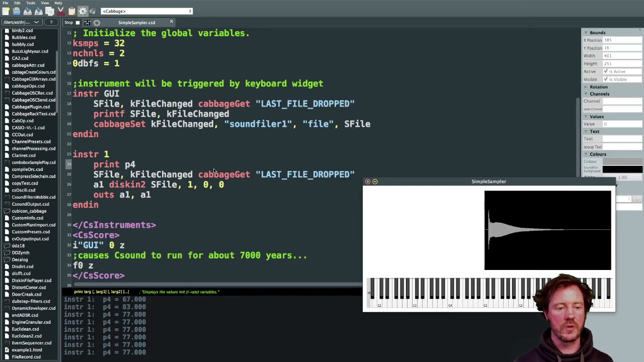The height and width of the screenshot is (362, 644).
Task: Toggle the Is Visible checkbox
Action: coord(605,79)
